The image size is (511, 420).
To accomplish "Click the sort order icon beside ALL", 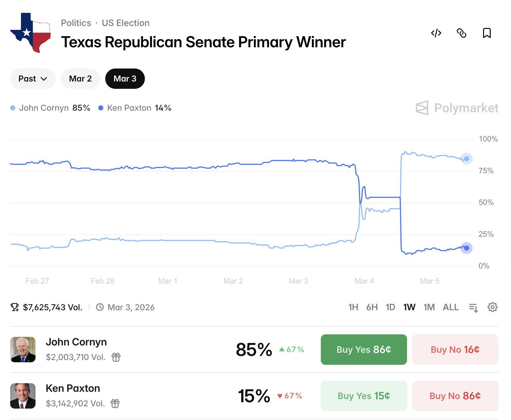I will [473, 307].
